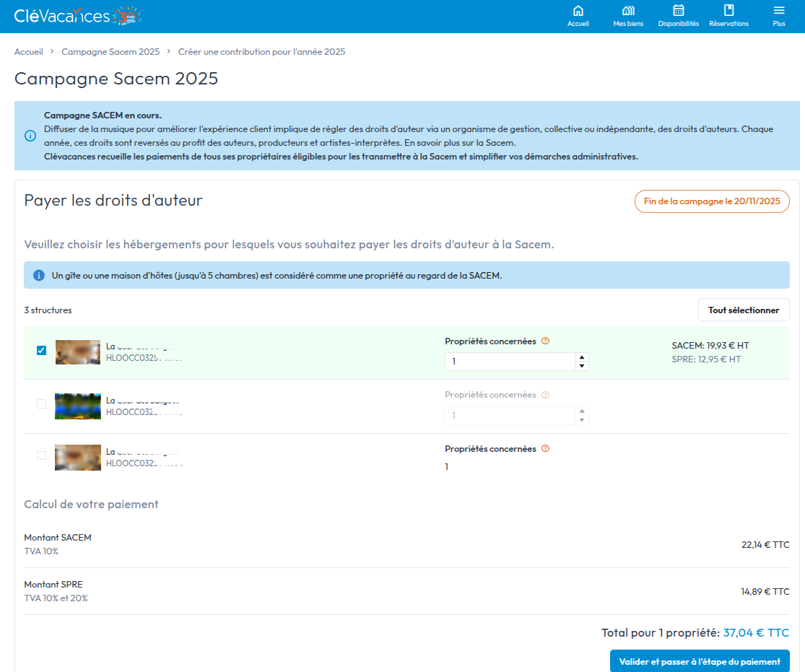805x672 pixels.
Task: Open the Plus hamburger menu
Action: coord(779,16)
